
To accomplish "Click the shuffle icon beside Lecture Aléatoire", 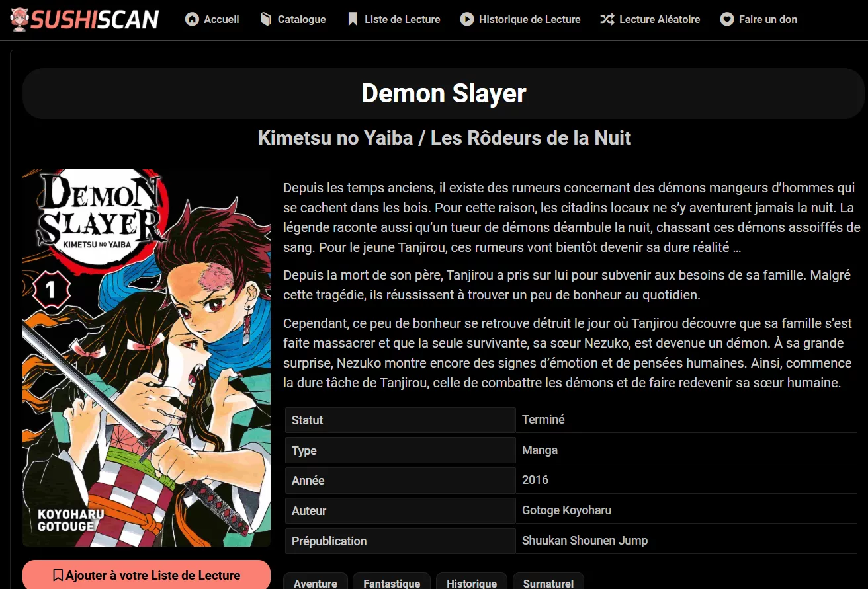I will click(607, 20).
